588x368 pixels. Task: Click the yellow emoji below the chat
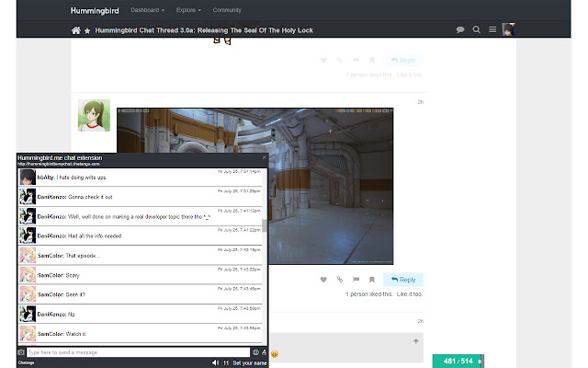point(275,353)
